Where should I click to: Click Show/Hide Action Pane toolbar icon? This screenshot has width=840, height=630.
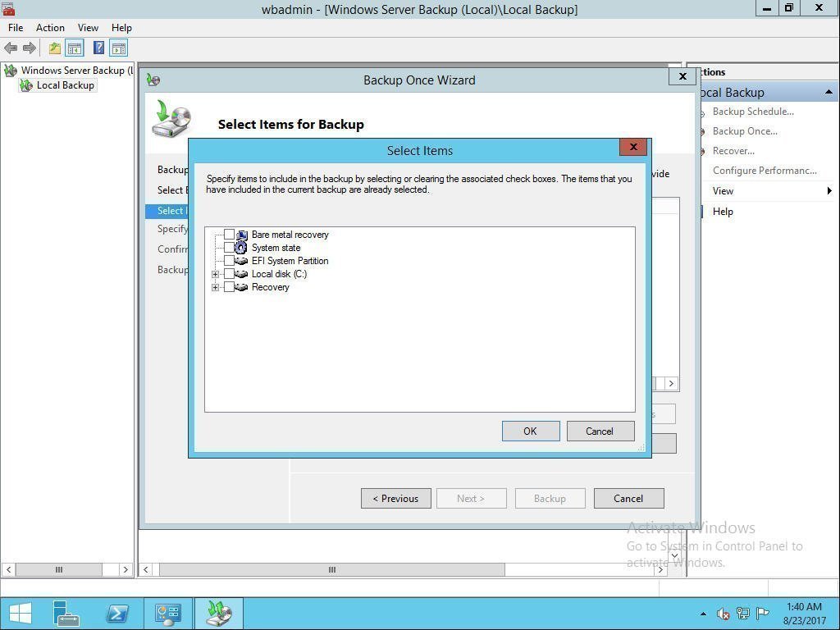tap(118, 48)
